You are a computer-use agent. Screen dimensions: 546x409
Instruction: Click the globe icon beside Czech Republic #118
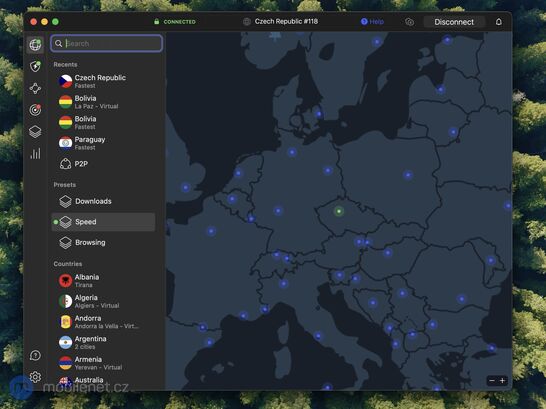pyautogui.click(x=247, y=22)
